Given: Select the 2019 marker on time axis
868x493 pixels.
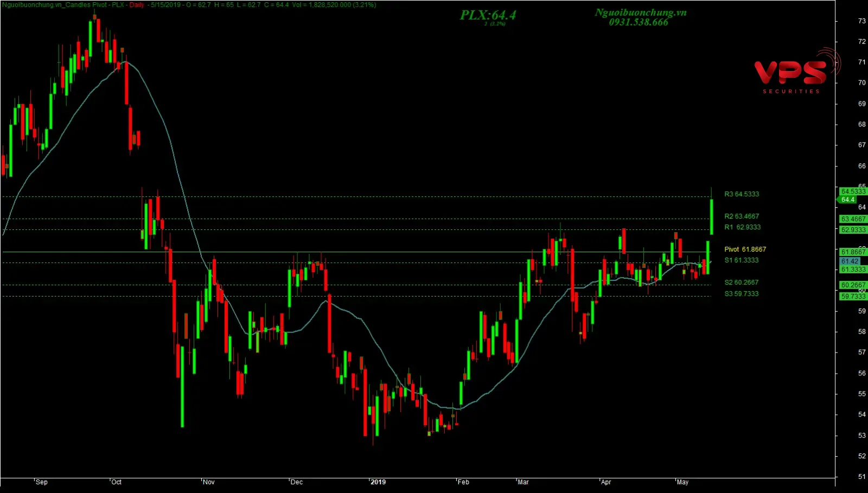Looking at the screenshot, I should (378, 482).
